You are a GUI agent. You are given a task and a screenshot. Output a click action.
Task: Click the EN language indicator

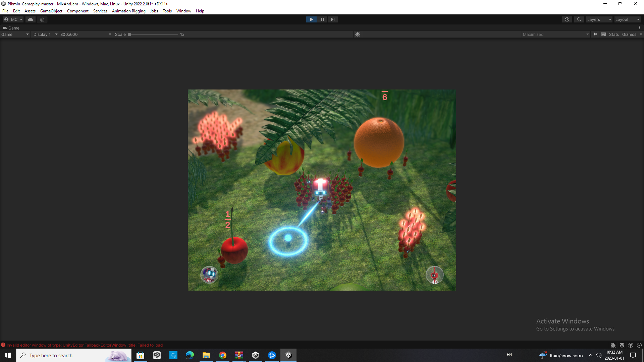pos(509,355)
